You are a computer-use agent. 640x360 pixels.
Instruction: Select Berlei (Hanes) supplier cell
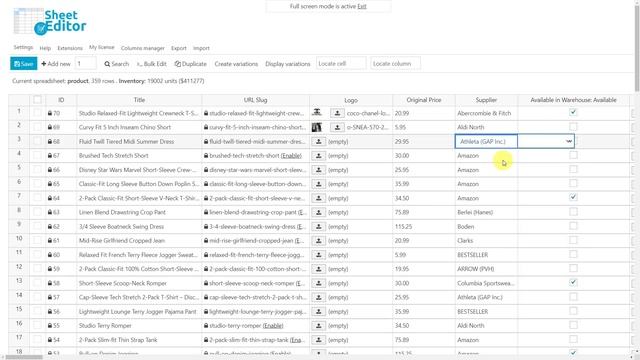coord(486,212)
